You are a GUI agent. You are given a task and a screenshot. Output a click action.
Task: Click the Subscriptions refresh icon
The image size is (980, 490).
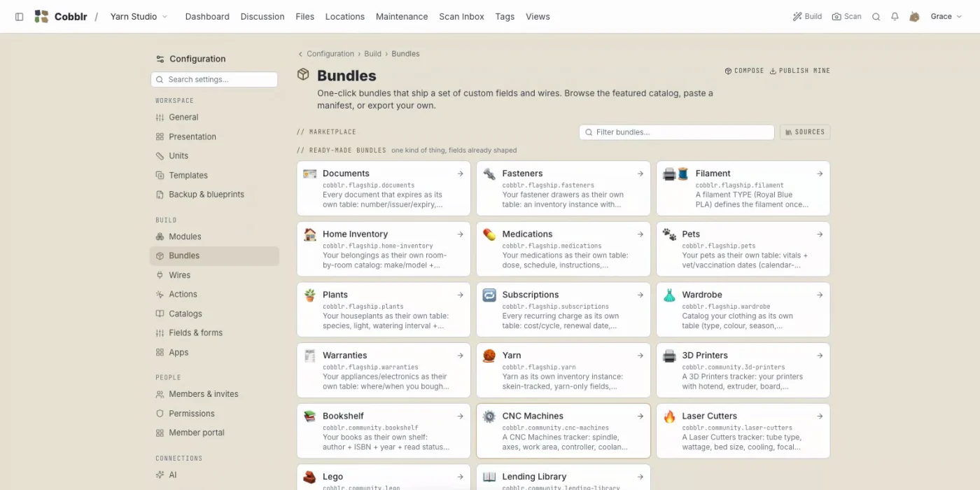click(489, 295)
